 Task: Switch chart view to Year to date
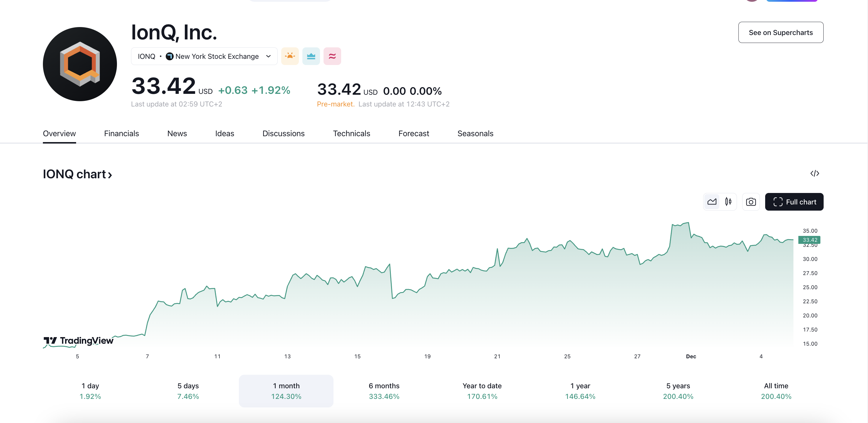[482, 391]
